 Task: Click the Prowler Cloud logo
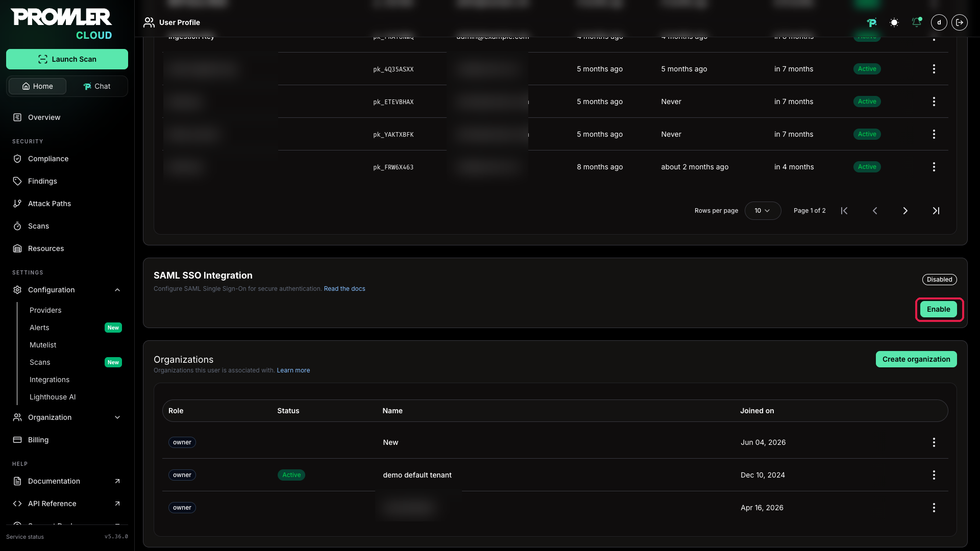(62, 24)
